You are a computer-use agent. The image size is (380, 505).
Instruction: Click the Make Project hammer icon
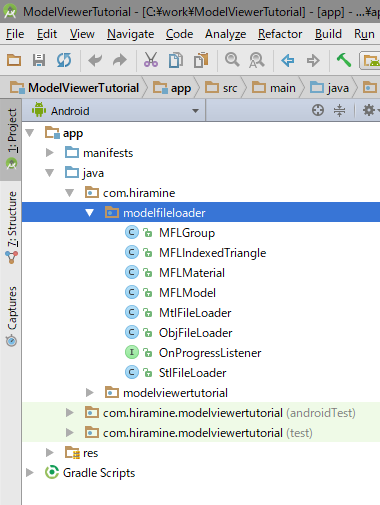tap(344, 60)
